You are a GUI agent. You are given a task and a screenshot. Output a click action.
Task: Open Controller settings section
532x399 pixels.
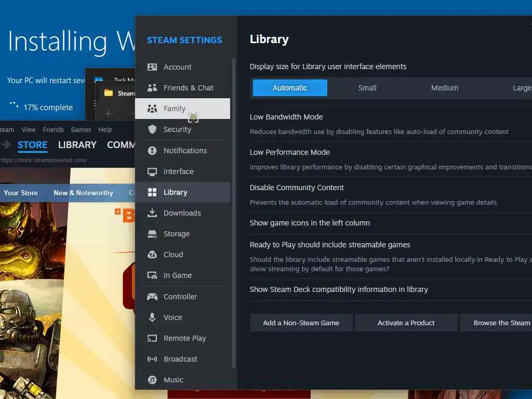(x=182, y=297)
